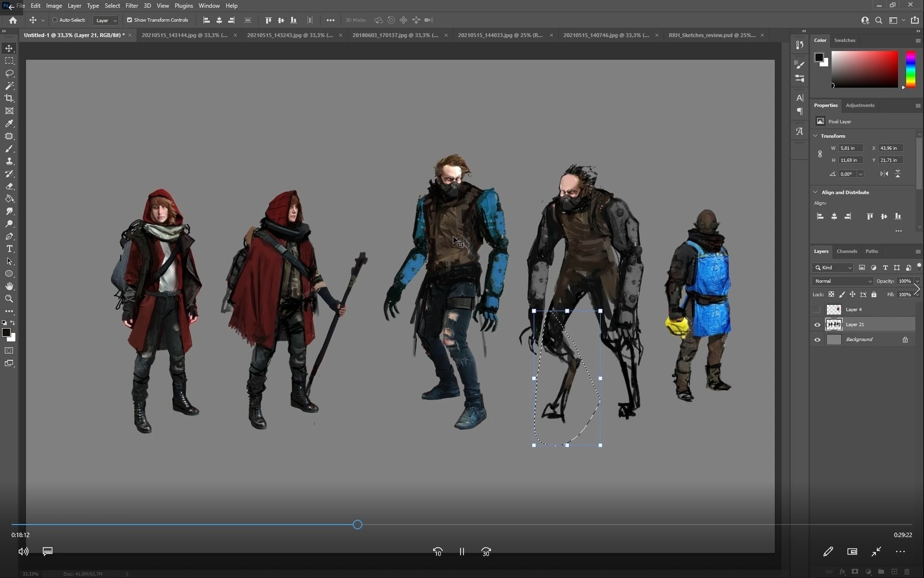Click the foreground color swatch in Color panel
Screen dimensions: 924x578
coord(819,57)
